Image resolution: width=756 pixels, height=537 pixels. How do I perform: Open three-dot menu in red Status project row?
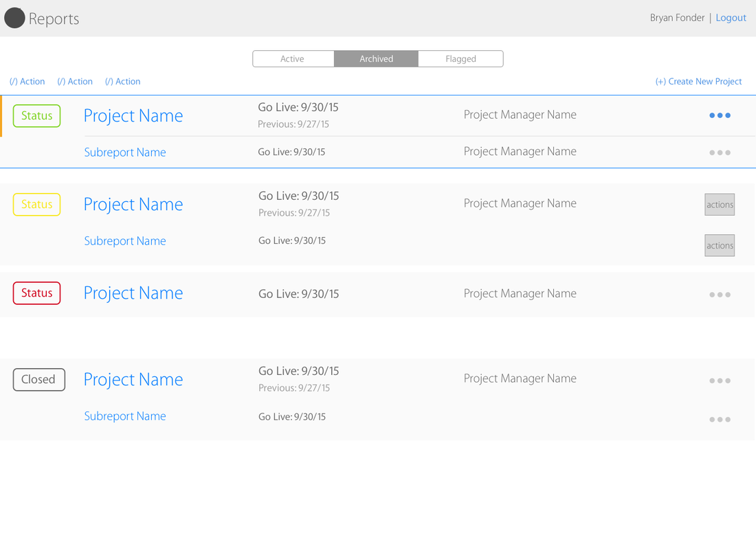720,295
